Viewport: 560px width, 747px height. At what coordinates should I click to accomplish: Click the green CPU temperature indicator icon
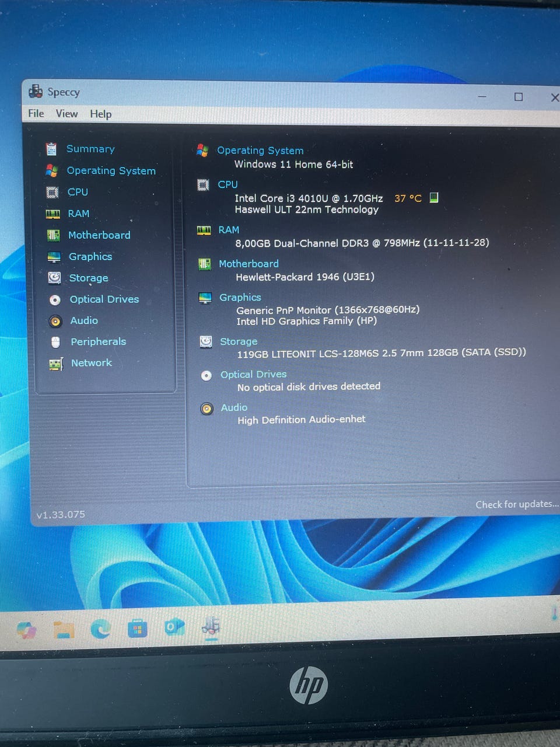[433, 197]
